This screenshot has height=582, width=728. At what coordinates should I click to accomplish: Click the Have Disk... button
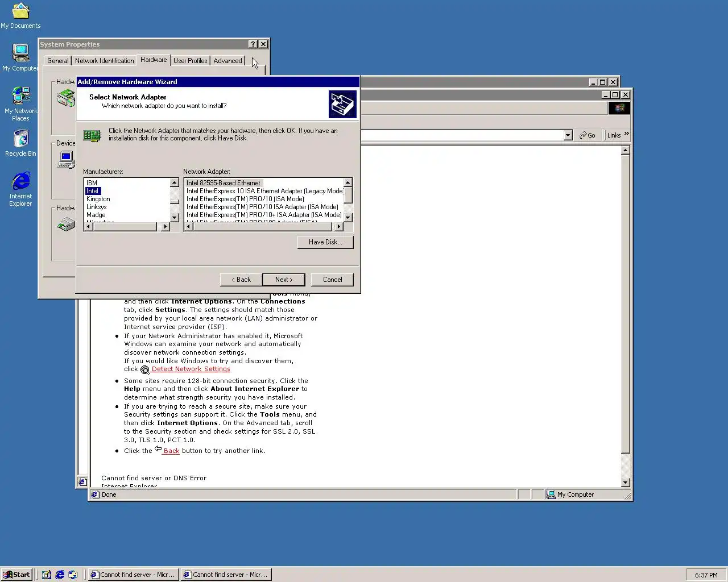coord(325,242)
